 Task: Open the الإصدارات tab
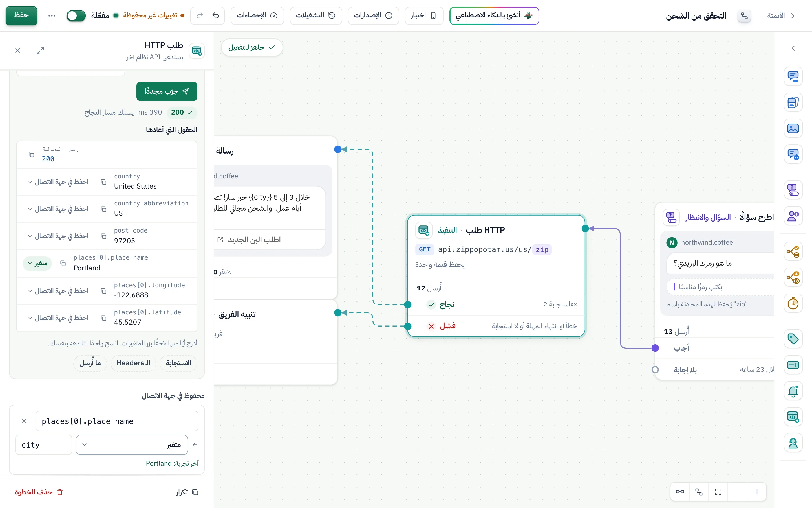[374, 16]
